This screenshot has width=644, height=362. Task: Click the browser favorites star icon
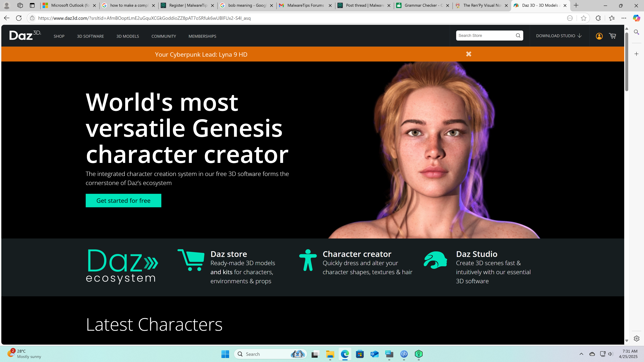pyautogui.click(x=583, y=18)
